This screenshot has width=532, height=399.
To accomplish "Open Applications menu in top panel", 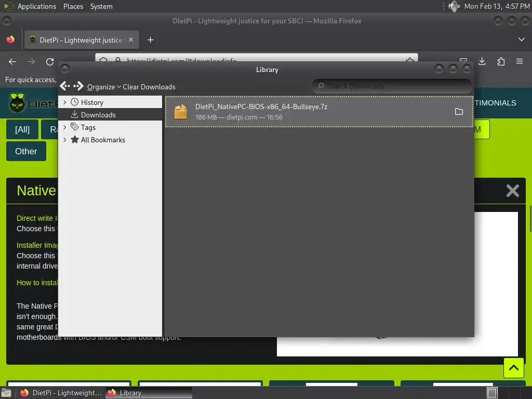I will point(37,6).
